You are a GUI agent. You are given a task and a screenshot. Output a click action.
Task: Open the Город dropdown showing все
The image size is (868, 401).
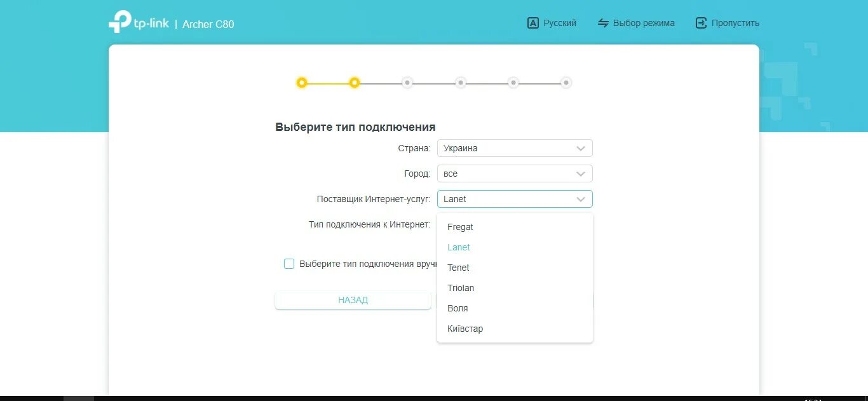(515, 173)
